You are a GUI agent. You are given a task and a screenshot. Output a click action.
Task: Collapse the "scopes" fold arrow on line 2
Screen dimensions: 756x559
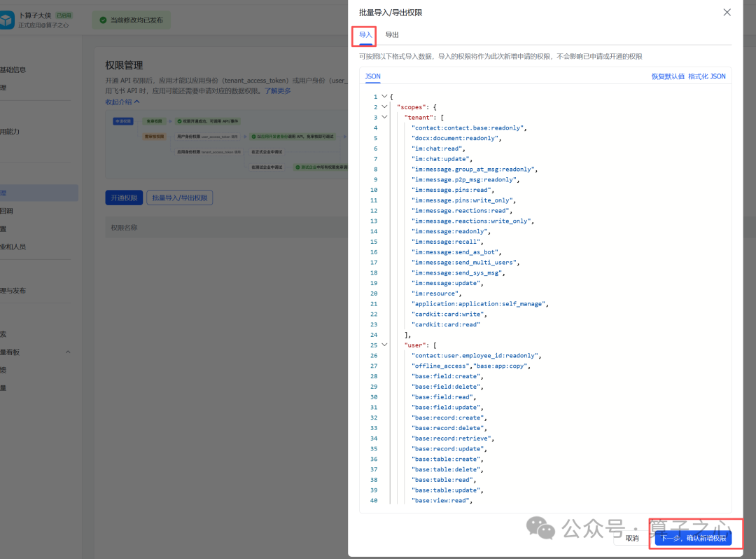click(x=384, y=106)
